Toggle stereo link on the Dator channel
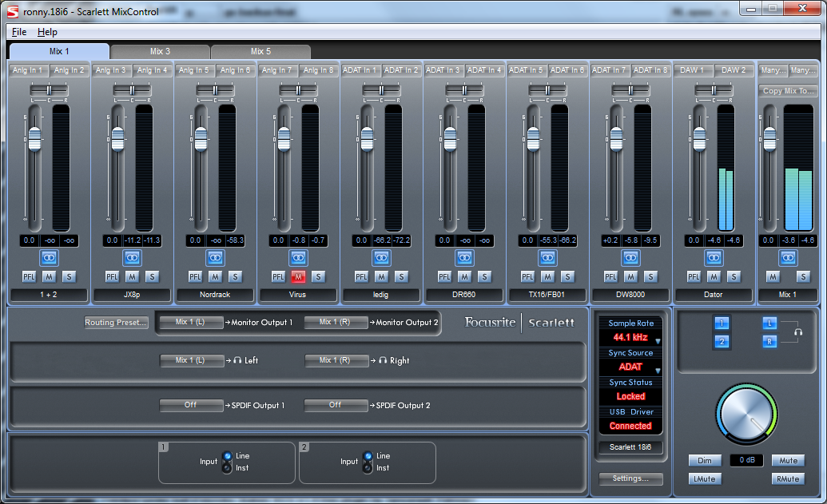Viewport: 827px width, 504px height. click(714, 258)
